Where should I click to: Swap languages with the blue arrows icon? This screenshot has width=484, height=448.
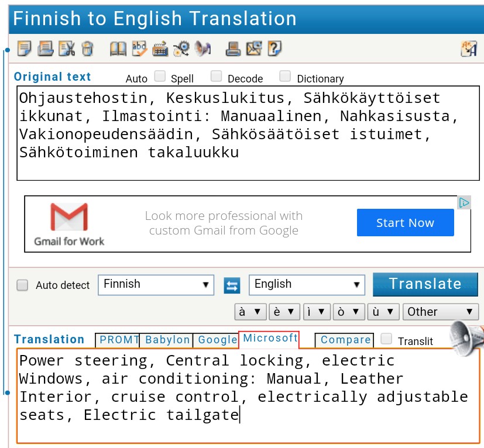point(232,285)
